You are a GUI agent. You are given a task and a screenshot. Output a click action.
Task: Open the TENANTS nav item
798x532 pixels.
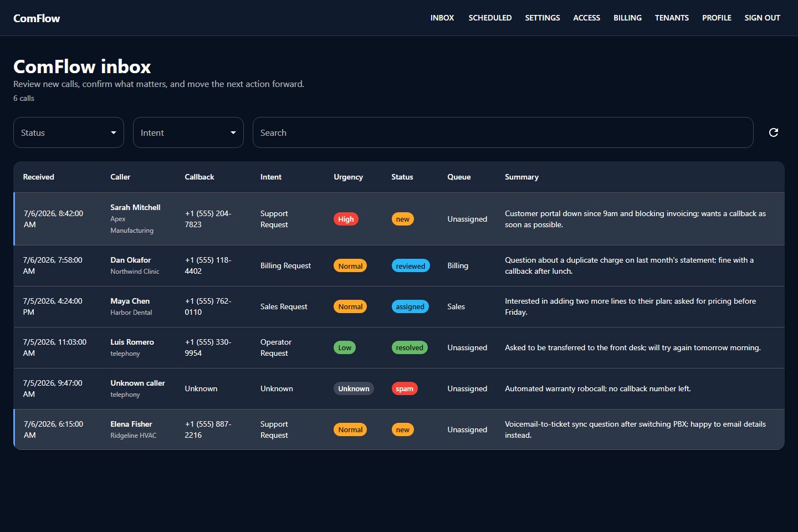pos(672,18)
